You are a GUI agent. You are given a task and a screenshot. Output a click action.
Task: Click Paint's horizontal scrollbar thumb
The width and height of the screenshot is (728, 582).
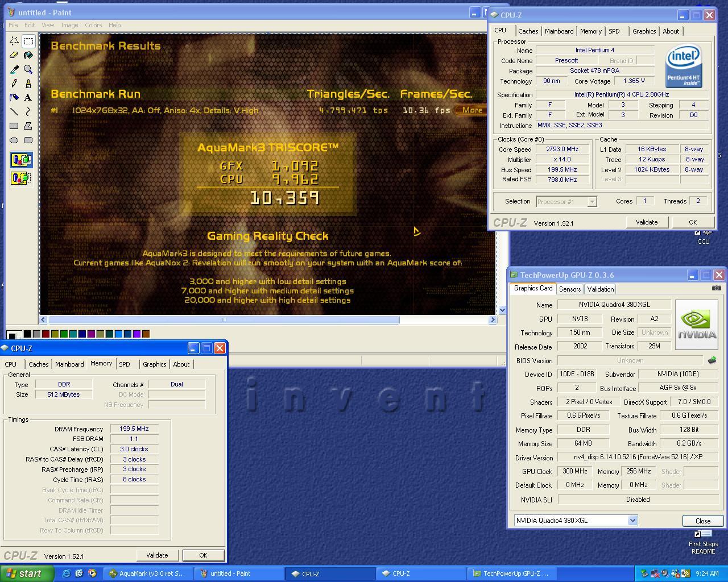pos(224,320)
